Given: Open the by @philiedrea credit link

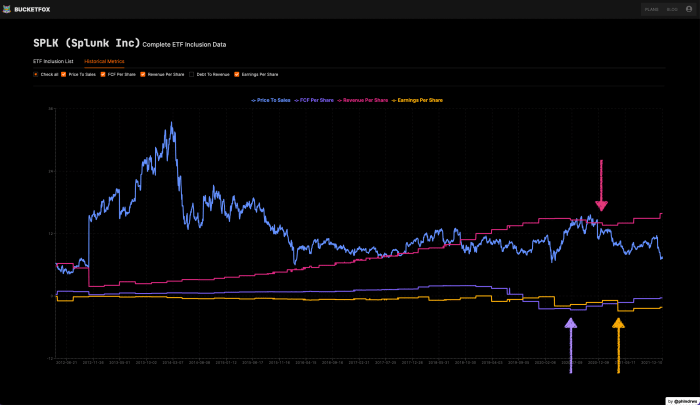Looking at the screenshot, I should pyautogui.click(x=683, y=401).
